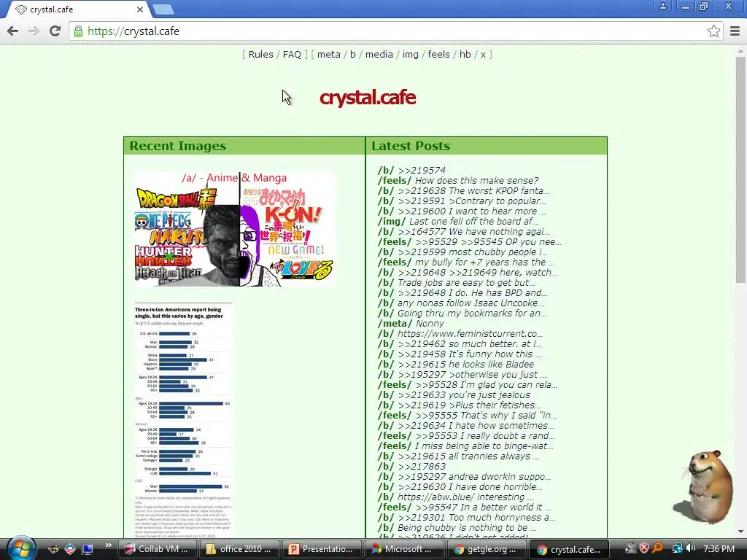Open post 'Last one fell off the board af...'

point(473,221)
